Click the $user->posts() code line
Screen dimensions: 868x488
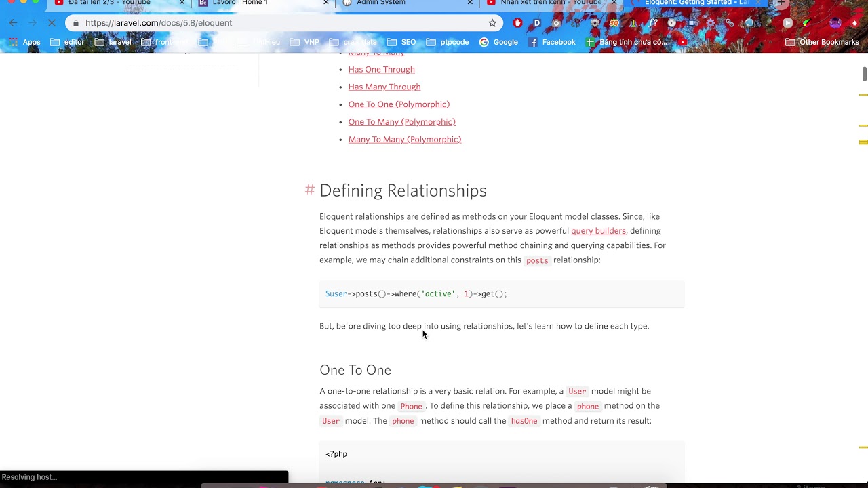[416, 294]
